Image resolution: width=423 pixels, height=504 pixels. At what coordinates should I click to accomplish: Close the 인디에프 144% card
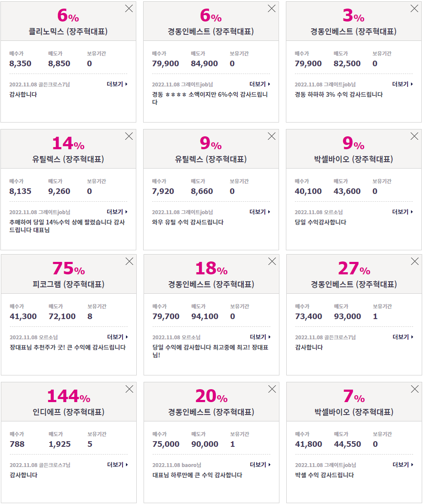tap(129, 389)
